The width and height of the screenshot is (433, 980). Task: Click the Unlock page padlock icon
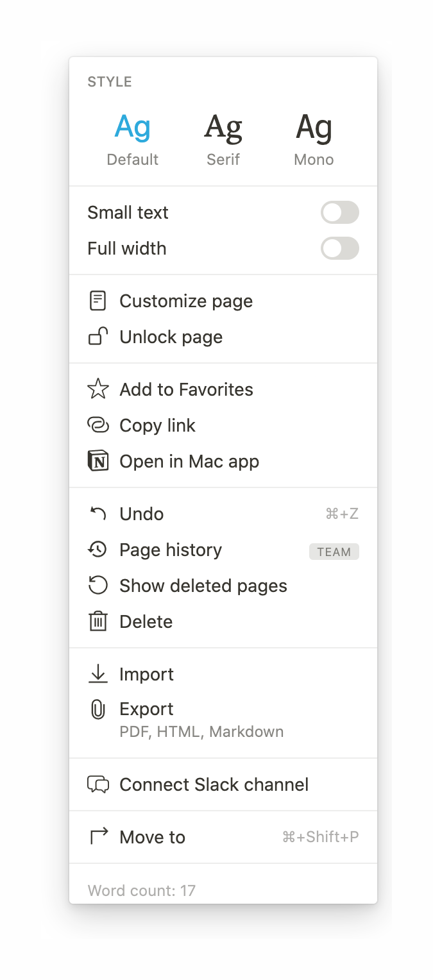pyautogui.click(x=98, y=336)
